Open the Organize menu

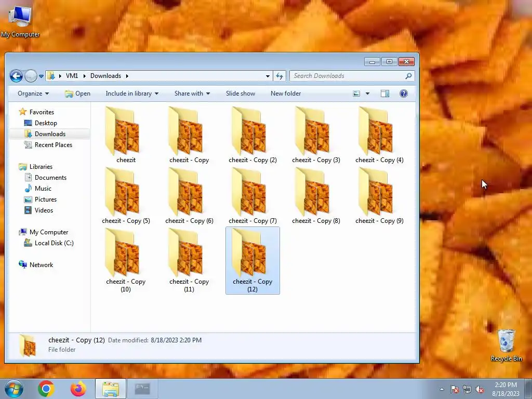coord(33,94)
